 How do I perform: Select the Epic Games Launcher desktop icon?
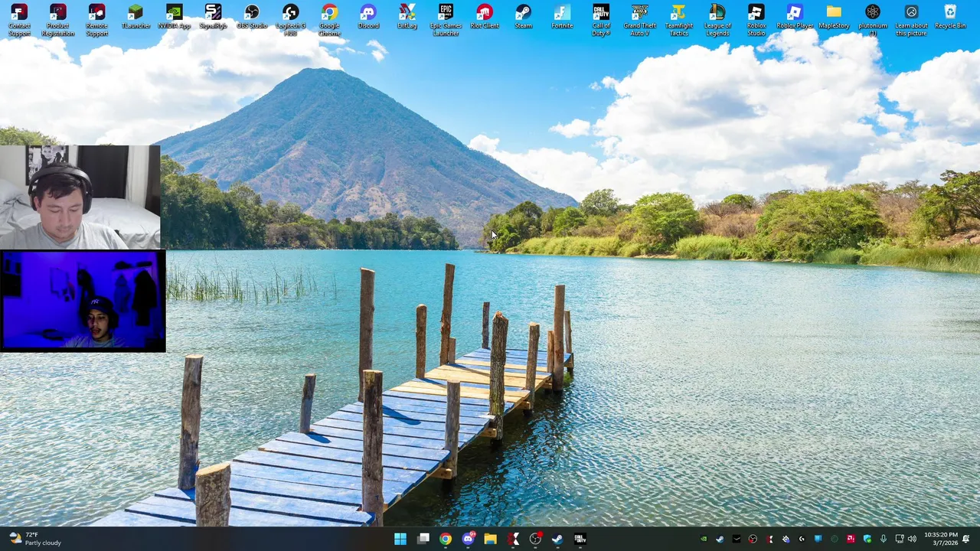pyautogui.click(x=446, y=20)
